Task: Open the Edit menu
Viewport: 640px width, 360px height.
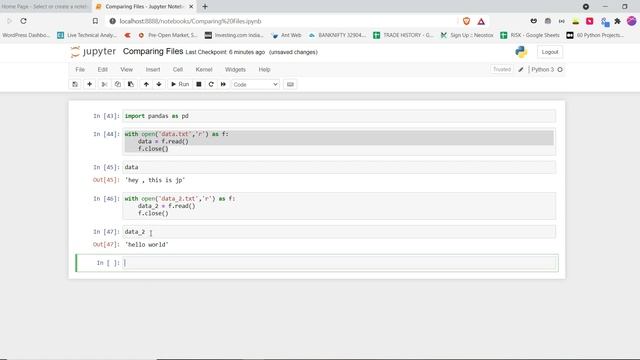Action: [102, 70]
